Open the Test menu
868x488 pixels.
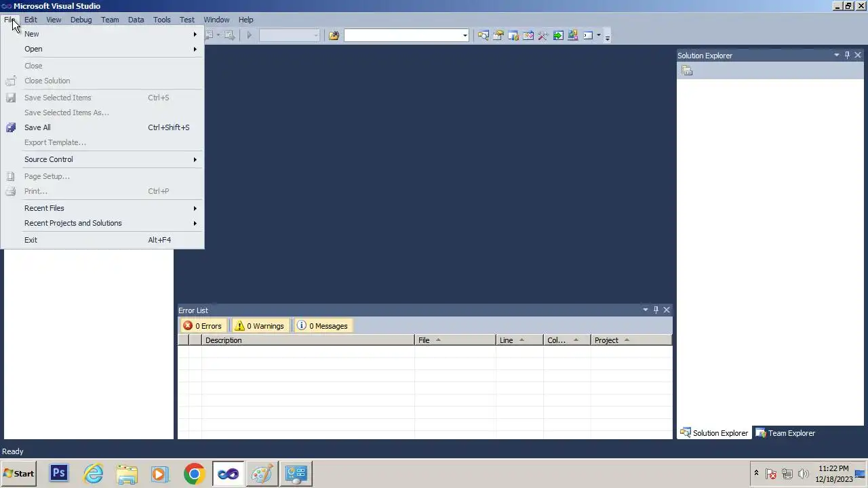[x=187, y=20]
